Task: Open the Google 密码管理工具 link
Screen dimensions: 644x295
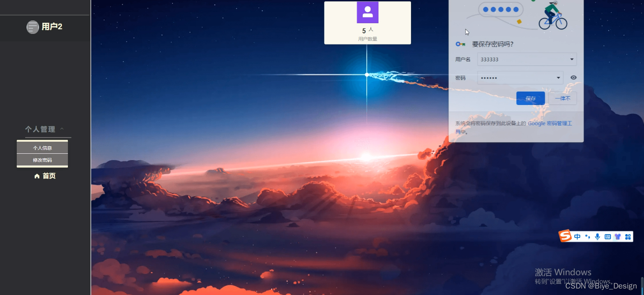Action: click(x=550, y=124)
